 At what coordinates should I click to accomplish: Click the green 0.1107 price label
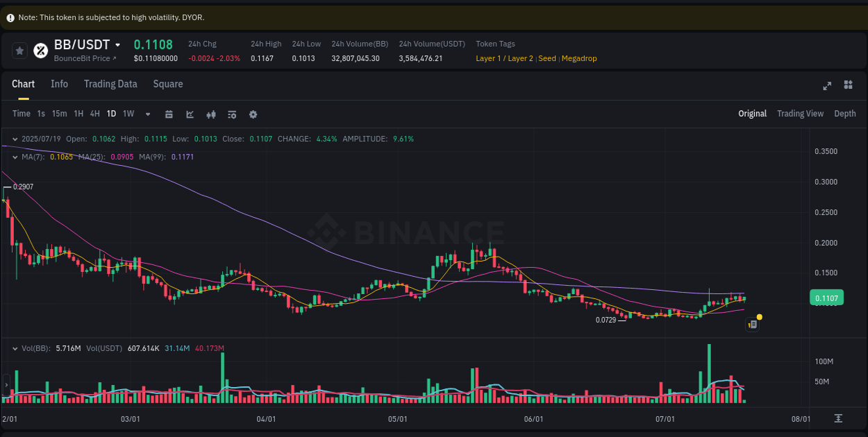pos(826,297)
